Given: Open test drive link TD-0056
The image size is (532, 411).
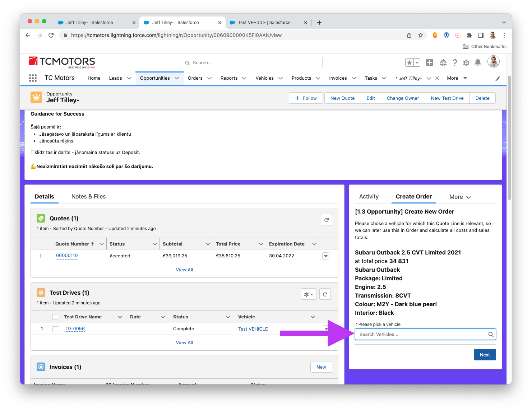Looking at the screenshot, I should coord(75,329).
